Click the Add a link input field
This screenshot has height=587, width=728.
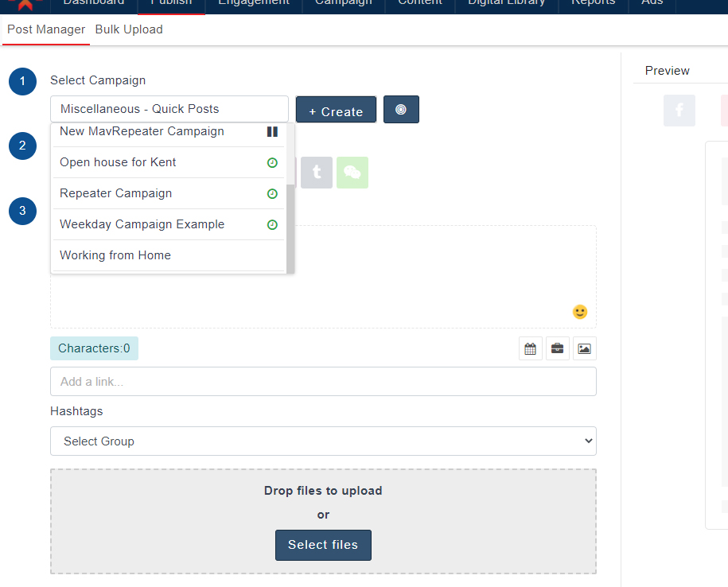[x=323, y=382]
